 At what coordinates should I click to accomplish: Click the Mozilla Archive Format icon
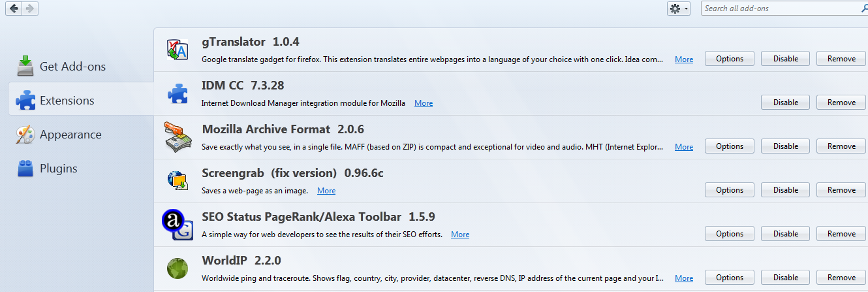tap(177, 137)
